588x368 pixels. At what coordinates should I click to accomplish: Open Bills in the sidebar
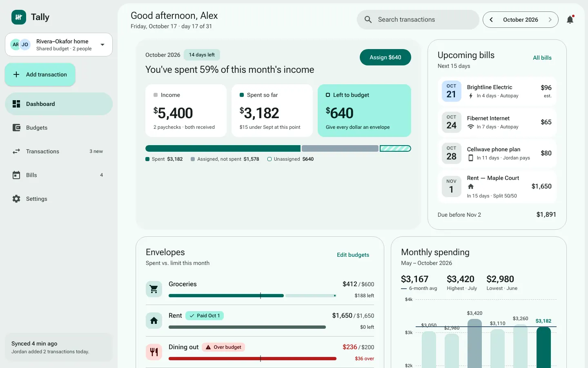(59, 175)
